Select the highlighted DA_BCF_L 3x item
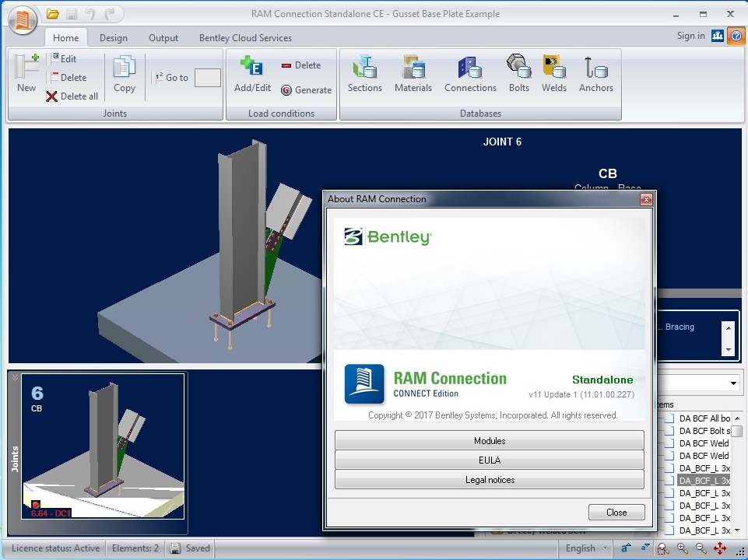 click(704, 481)
